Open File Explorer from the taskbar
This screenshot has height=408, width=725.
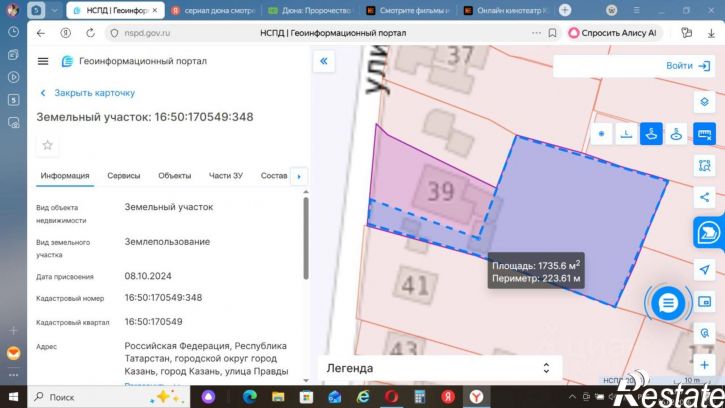click(x=278, y=396)
